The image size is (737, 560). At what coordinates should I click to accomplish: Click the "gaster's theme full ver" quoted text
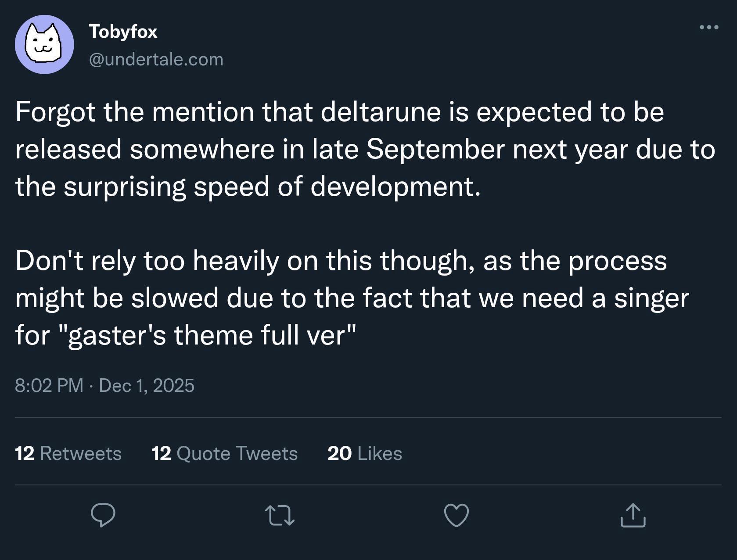[x=210, y=335]
